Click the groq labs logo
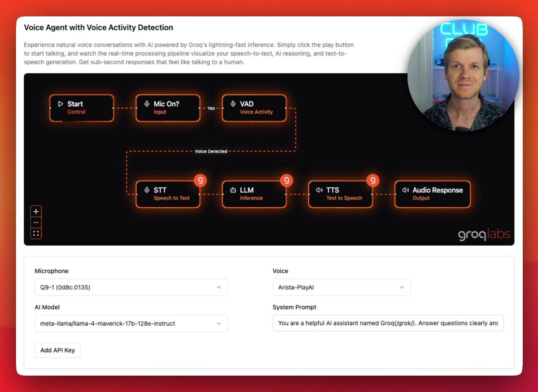The width and height of the screenshot is (538, 392). [484, 235]
